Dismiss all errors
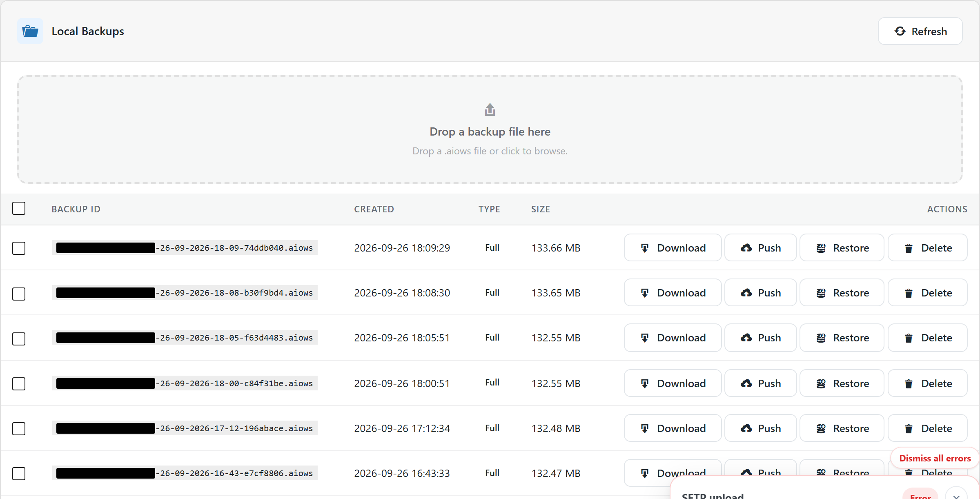The height and width of the screenshot is (499, 980). tap(935, 458)
